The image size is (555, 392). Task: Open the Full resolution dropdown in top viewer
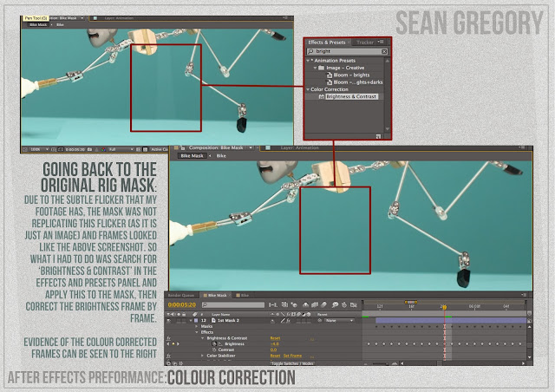pos(121,150)
